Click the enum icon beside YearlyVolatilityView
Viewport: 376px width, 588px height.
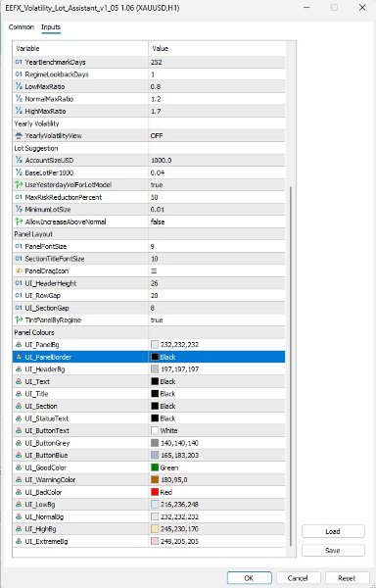19,136
